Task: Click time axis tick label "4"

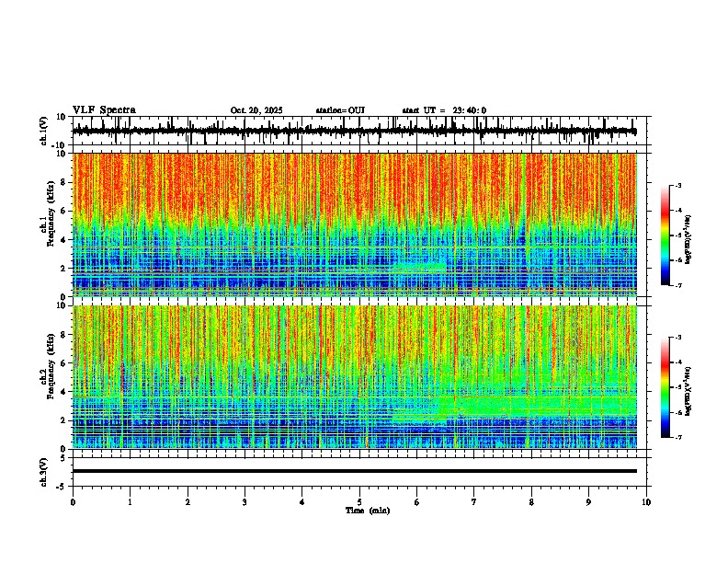Action: [x=302, y=502]
